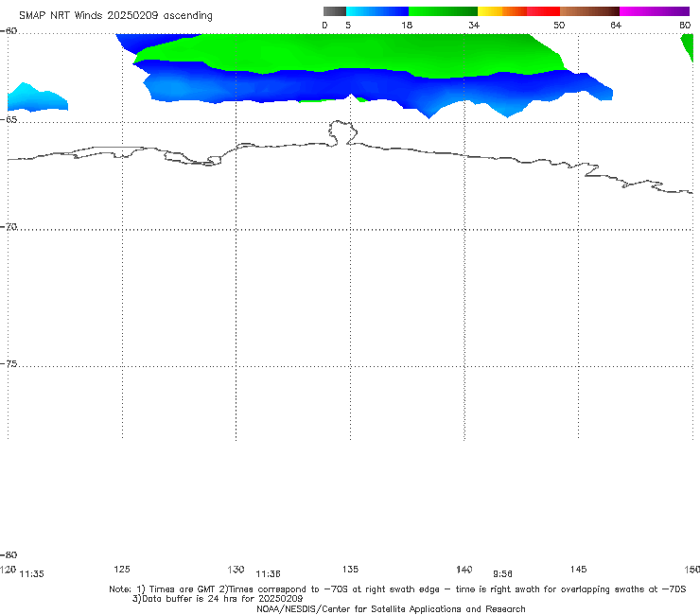The width and height of the screenshot is (700, 615).
Task: Click the rounded peninsula on the coastline near 135
Action: point(342,132)
